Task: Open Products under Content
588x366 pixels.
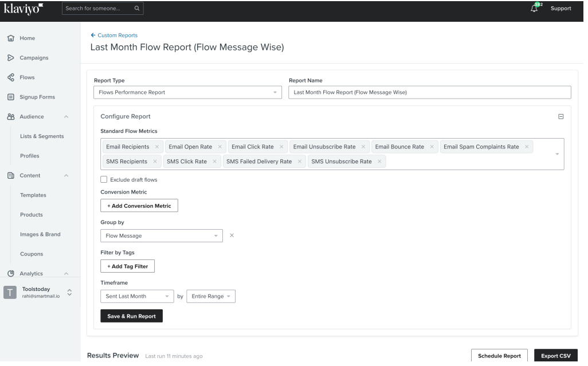Action: click(32, 215)
